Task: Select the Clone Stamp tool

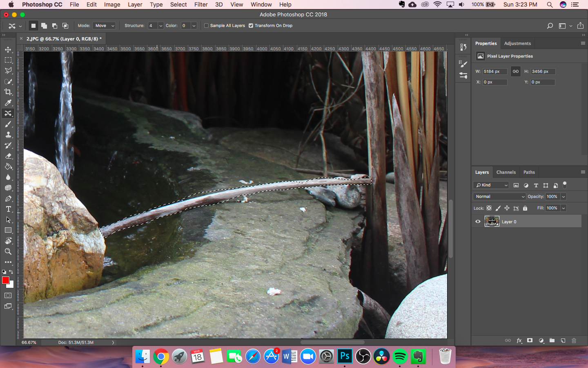Action: tap(8, 135)
